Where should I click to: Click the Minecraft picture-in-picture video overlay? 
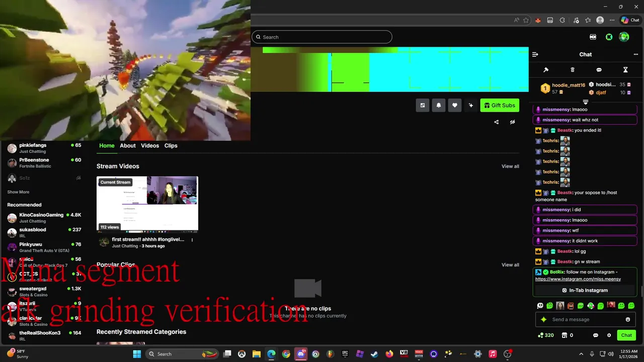[x=125, y=70]
